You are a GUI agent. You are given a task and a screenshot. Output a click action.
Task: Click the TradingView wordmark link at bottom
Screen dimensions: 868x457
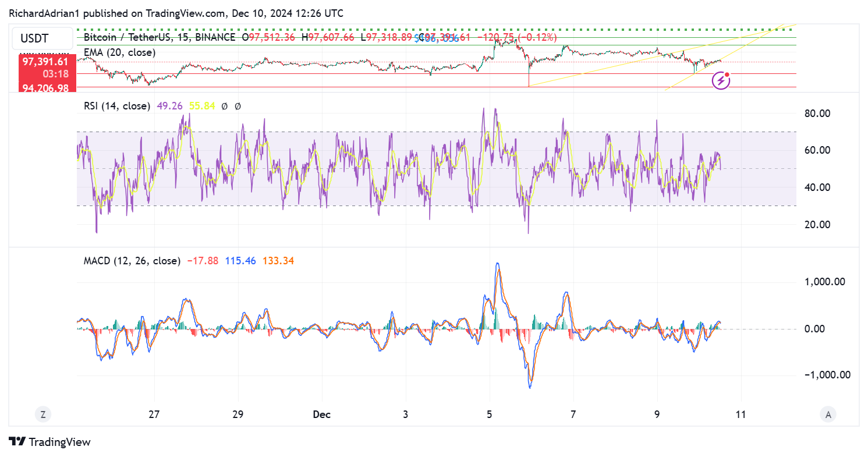point(59,442)
